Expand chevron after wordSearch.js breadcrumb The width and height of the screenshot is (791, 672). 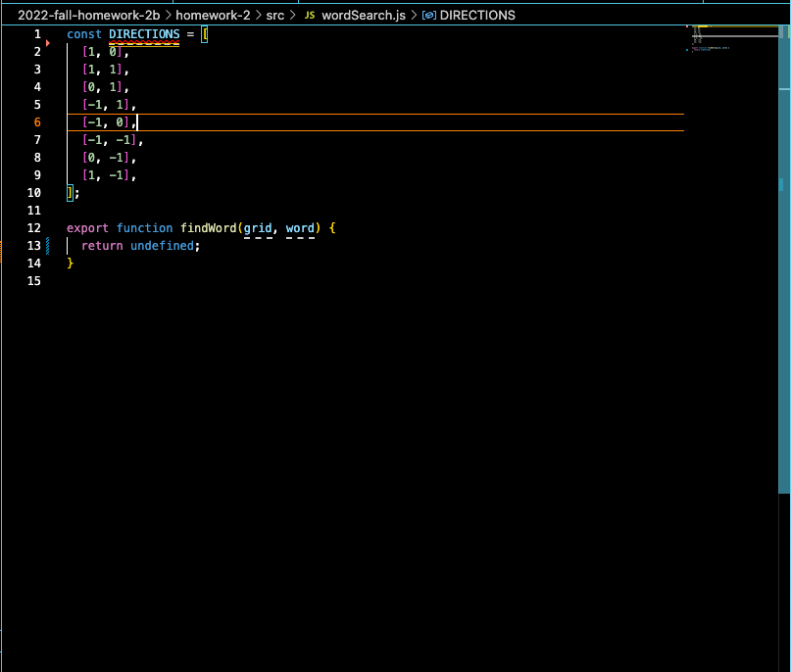(414, 15)
